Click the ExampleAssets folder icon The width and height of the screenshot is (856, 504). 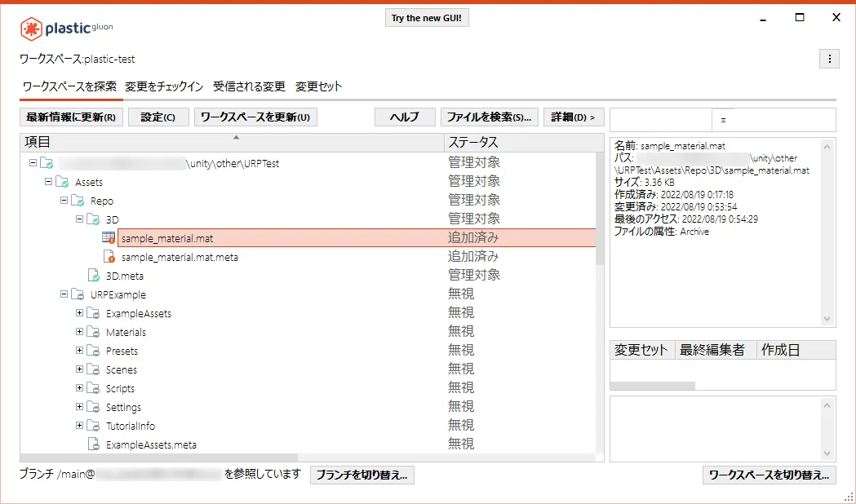point(93,313)
